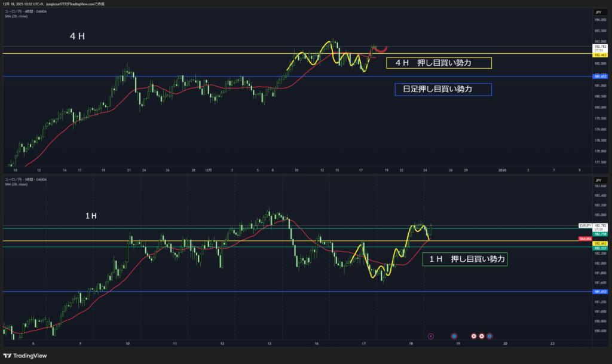This screenshot has width=612, height=364.
Task: Select the blue '日足押し目買い勢力' text box
Action: tap(443, 89)
